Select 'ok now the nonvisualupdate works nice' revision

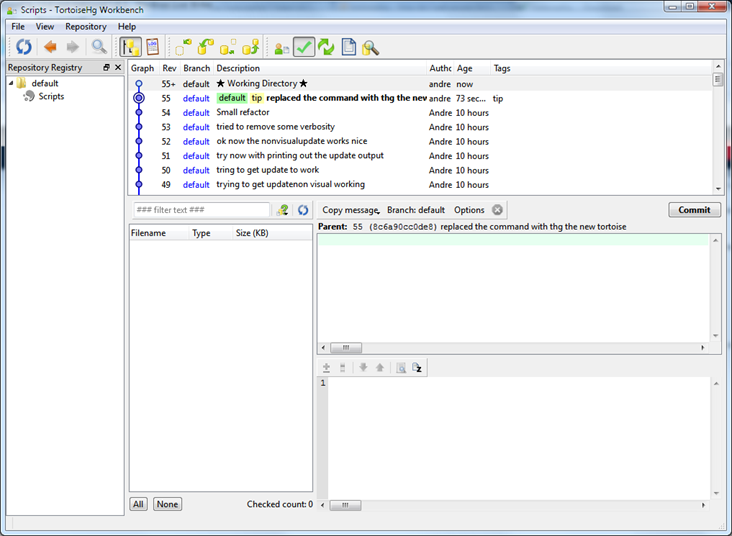[x=420, y=141]
